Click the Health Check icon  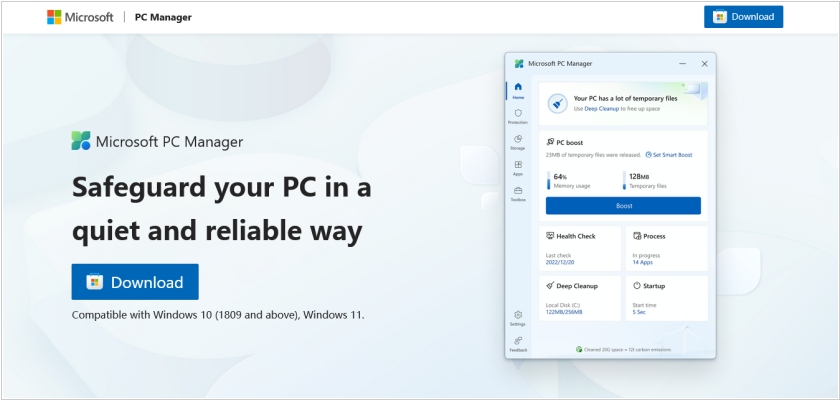tap(550, 236)
